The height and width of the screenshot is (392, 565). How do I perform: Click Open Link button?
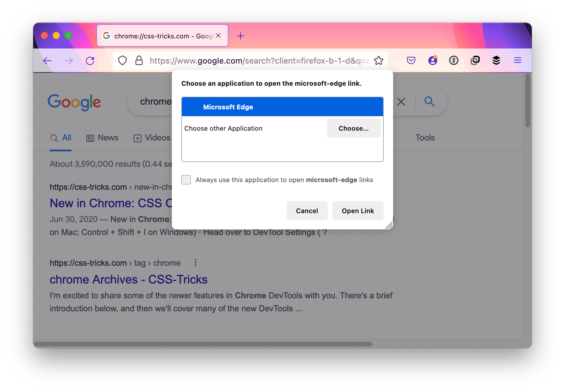click(x=358, y=211)
